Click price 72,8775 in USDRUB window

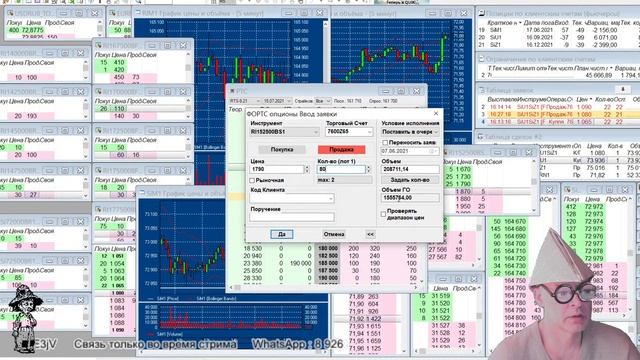coord(33,30)
